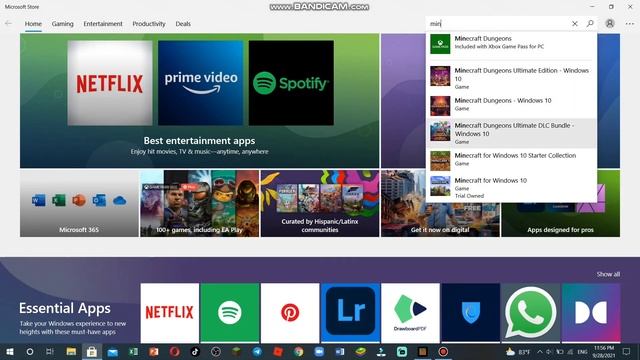The width and height of the screenshot is (640, 360).
Task: Open Telegram from taskbar
Action: click(x=257, y=352)
